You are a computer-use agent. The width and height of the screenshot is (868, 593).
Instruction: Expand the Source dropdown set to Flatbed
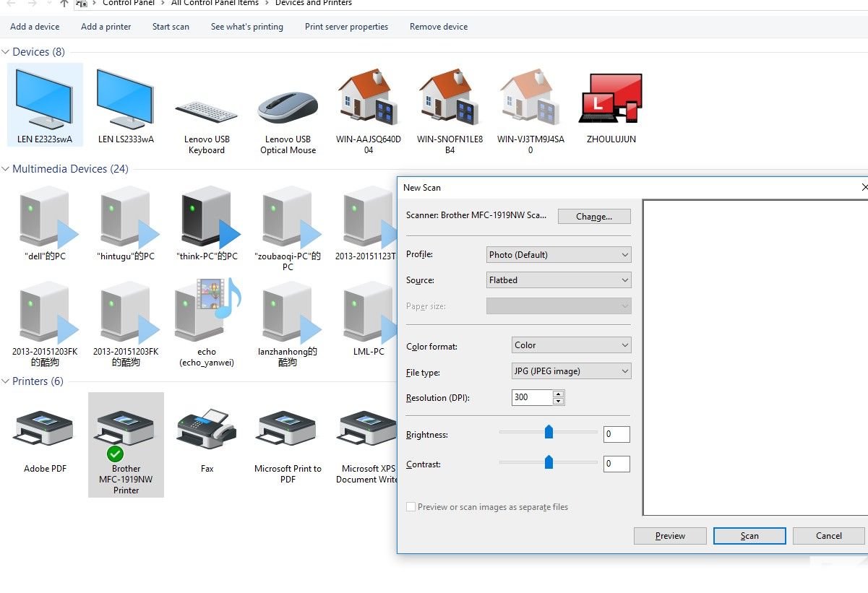pyautogui.click(x=559, y=280)
